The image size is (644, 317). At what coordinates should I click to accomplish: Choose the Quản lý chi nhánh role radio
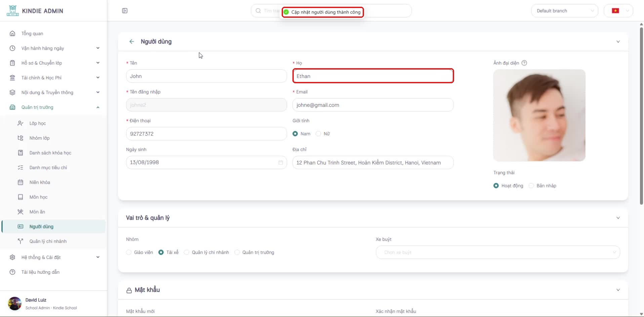click(x=187, y=252)
